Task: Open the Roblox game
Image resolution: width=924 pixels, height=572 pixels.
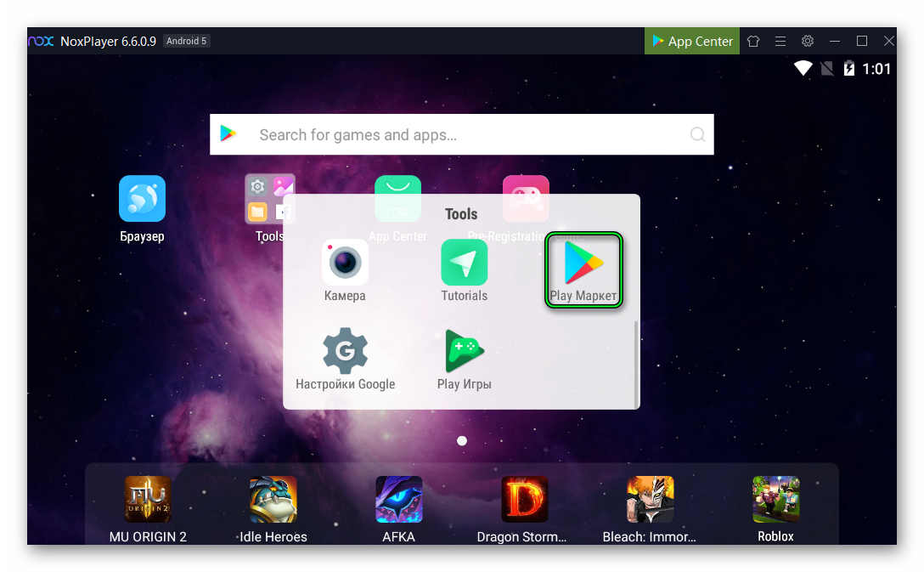Action: (775, 500)
